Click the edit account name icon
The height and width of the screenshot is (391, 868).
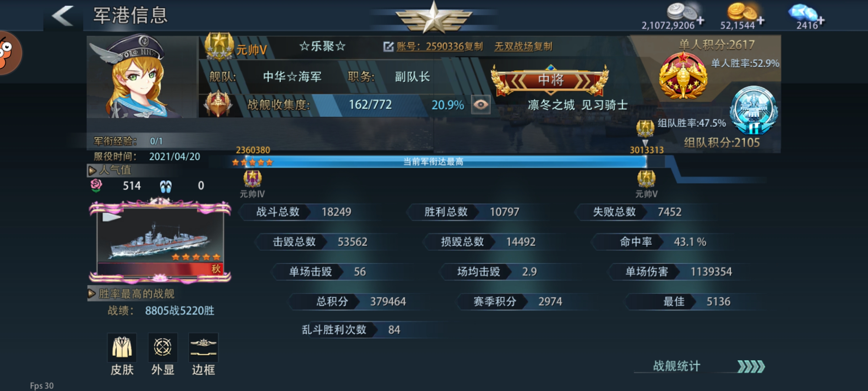pyautogui.click(x=388, y=46)
